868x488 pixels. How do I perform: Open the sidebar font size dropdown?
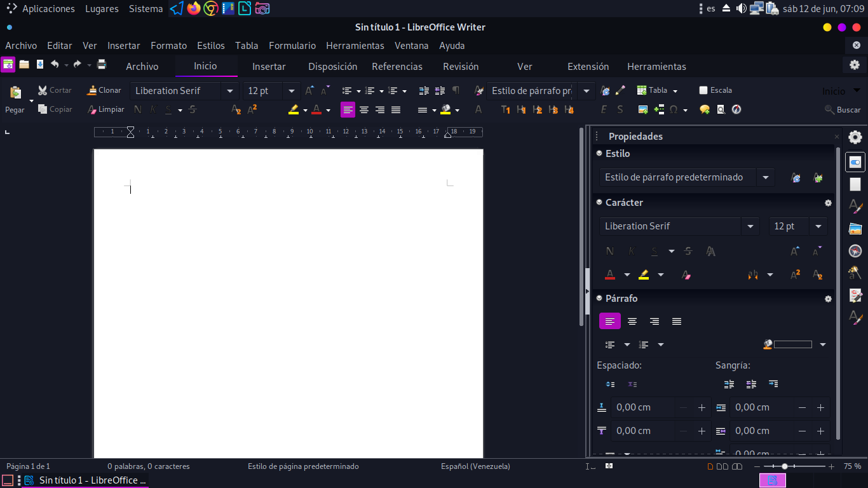[x=818, y=226]
